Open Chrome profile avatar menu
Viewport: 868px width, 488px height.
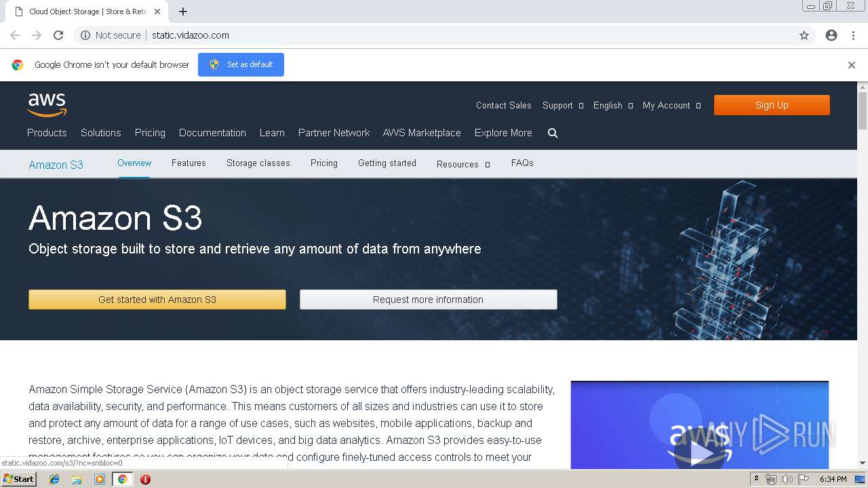[831, 35]
